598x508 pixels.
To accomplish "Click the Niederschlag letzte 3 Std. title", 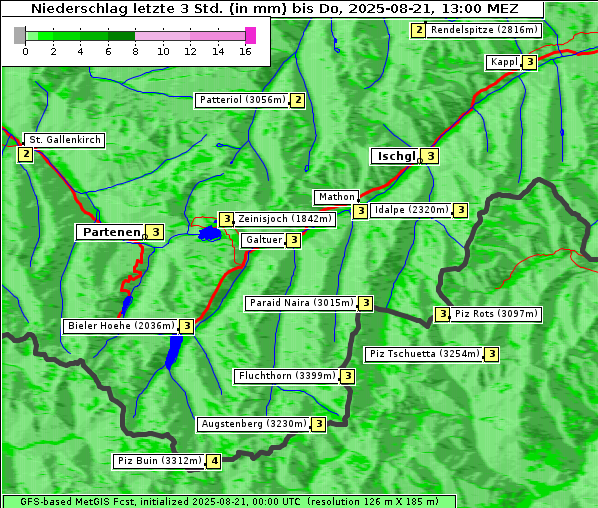I will point(274,9).
